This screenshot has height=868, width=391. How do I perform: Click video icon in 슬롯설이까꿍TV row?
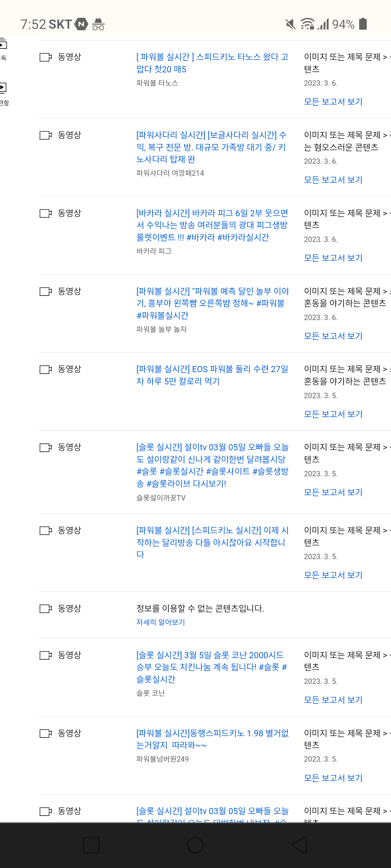coord(46,448)
